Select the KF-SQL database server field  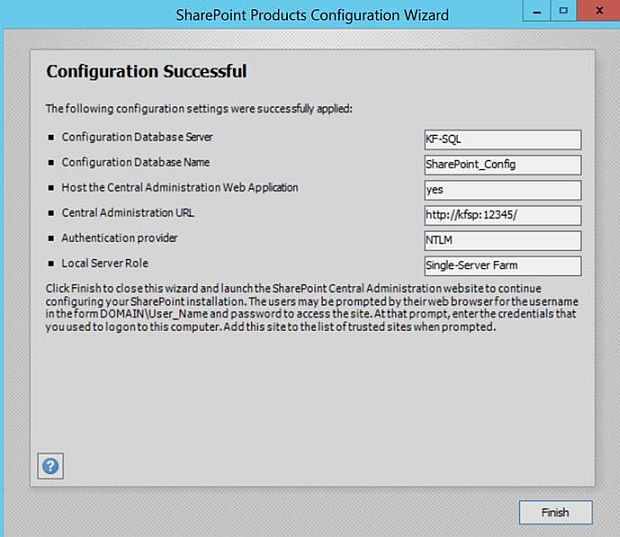tap(503, 140)
